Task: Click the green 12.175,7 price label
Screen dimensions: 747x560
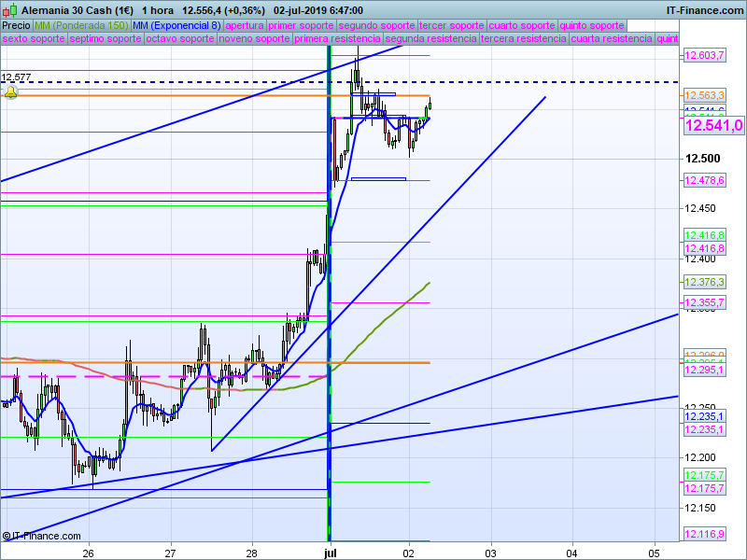Action: click(x=705, y=475)
